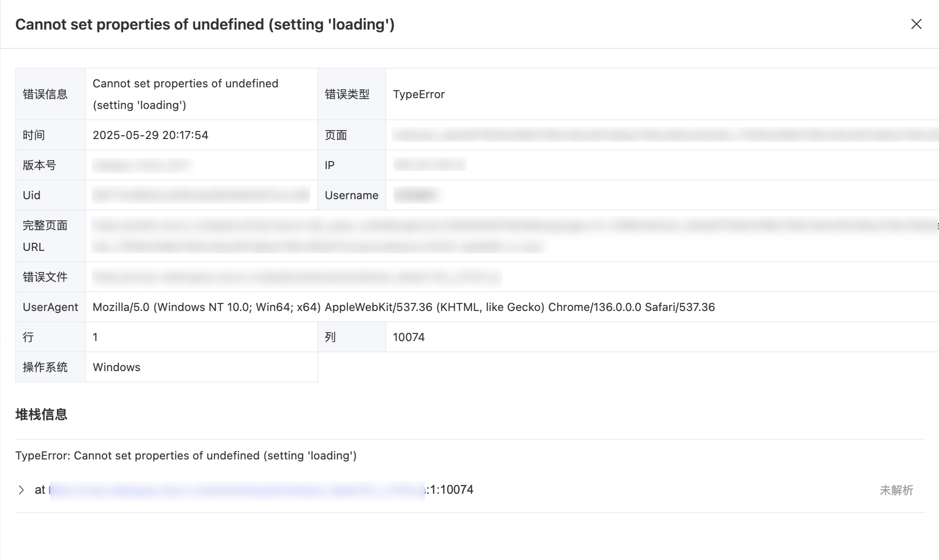The image size is (939, 560).
Task: Click the blurred 完整页面 URL value
Action: coord(515,236)
